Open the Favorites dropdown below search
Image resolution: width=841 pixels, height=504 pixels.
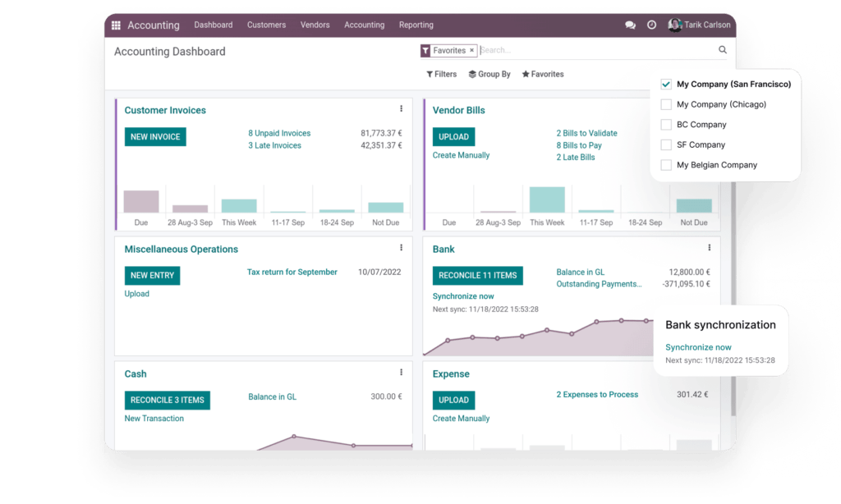[543, 74]
